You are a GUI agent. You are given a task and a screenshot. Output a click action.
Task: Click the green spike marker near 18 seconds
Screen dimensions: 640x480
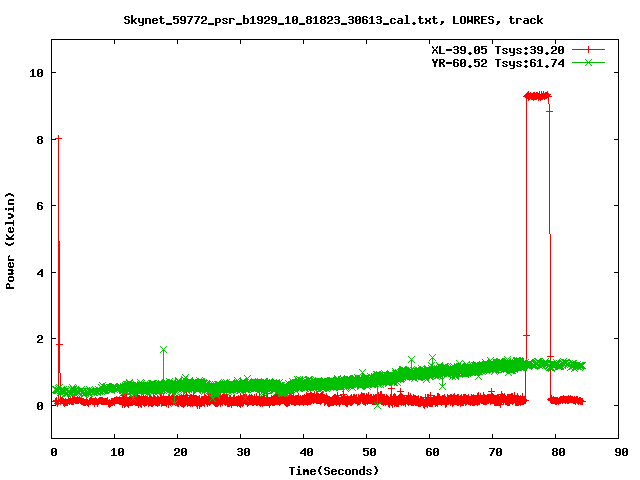163,350
